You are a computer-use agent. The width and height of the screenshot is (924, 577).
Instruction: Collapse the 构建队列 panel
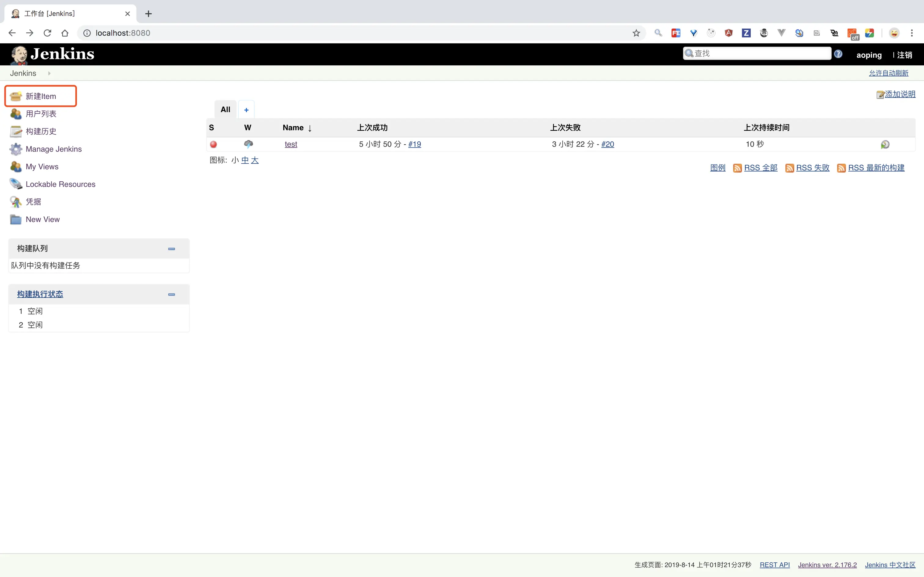[171, 249]
